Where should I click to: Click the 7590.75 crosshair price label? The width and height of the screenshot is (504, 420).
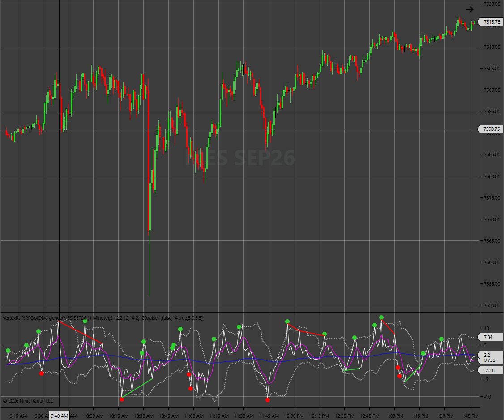point(491,129)
